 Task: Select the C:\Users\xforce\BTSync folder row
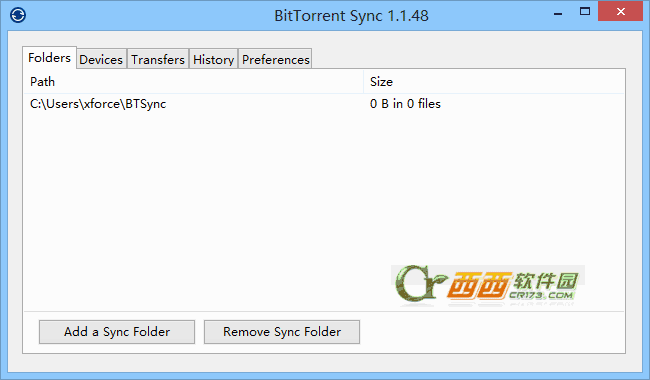click(x=324, y=104)
